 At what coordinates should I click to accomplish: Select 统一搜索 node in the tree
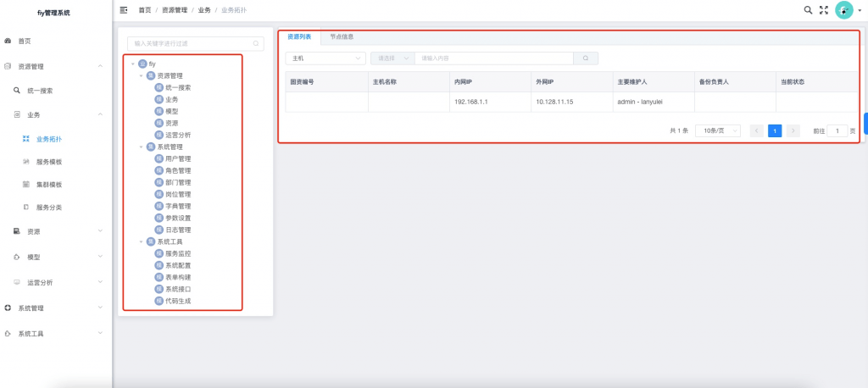point(179,87)
